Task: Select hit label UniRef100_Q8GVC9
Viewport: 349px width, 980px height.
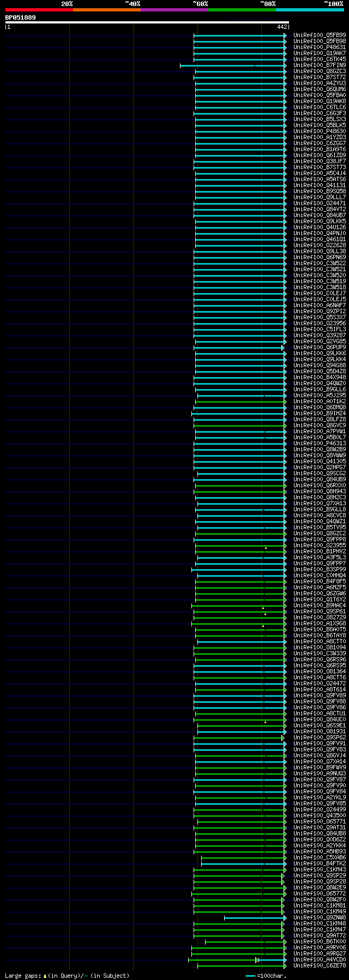Action: [x=320, y=425]
